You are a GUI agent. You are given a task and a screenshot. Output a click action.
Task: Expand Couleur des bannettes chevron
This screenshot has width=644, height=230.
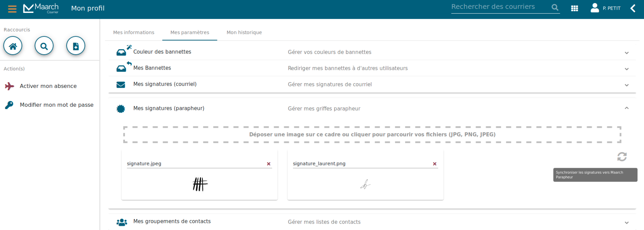pos(627,53)
